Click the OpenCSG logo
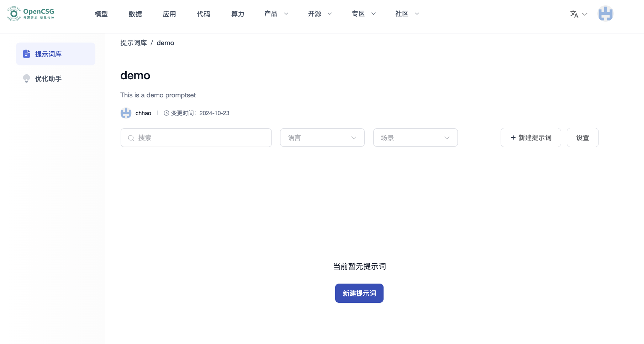The height and width of the screenshot is (344, 644). coord(30,14)
